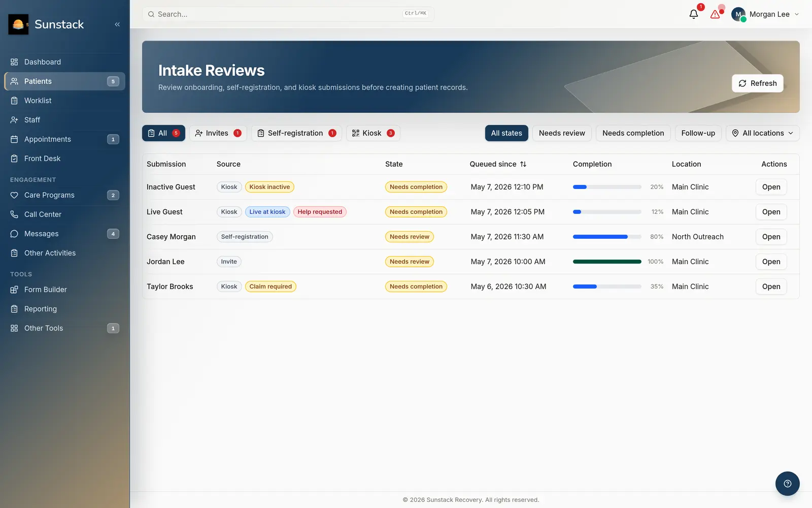Click the Worklist clipboard icon
Image resolution: width=812 pixels, height=508 pixels.
(14, 101)
